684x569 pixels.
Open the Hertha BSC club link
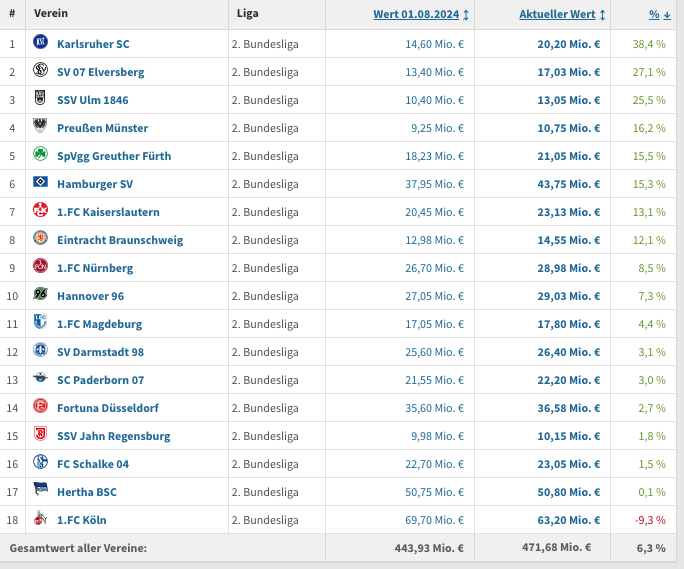(x=87, y=492)
